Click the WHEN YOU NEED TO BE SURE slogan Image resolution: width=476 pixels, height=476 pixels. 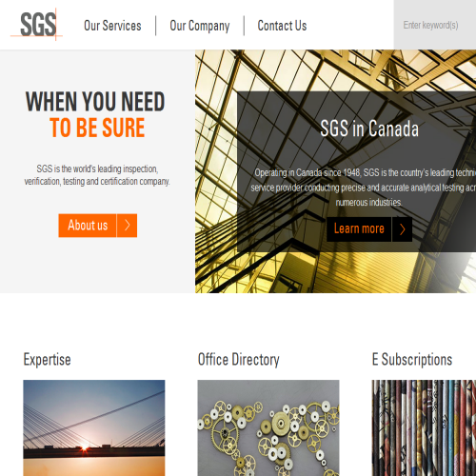[x=95, y=114]
